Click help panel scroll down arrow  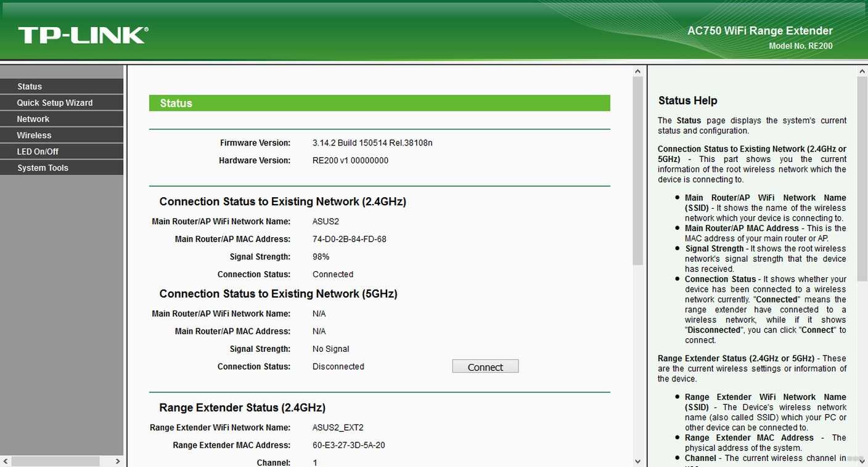tap(862, 461)
